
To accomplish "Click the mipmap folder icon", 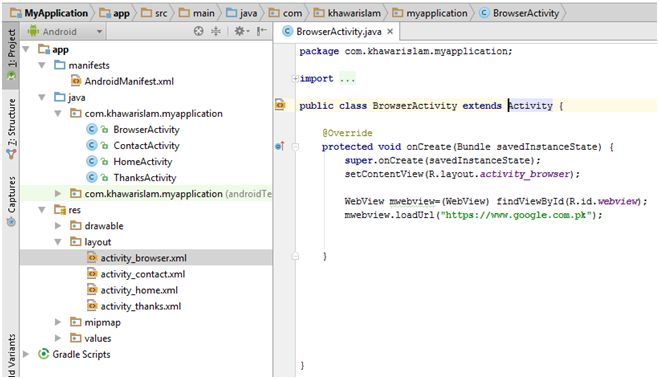I will (76, 322).
